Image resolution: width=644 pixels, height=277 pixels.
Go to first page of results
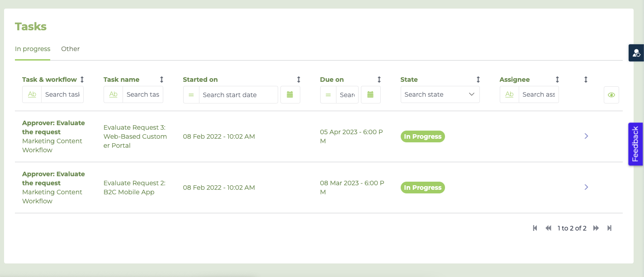535,228
